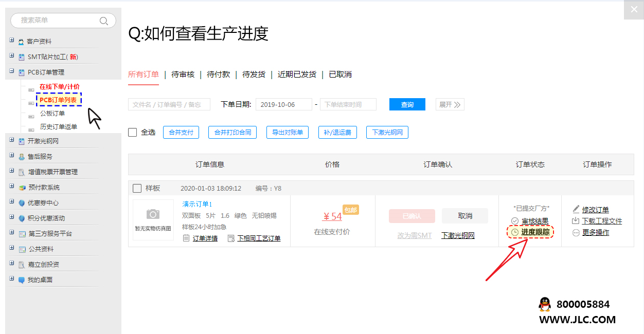The image size is (644, 334).
Task: Open the 近期已发货 tab
Action: (x=297, y=75)
